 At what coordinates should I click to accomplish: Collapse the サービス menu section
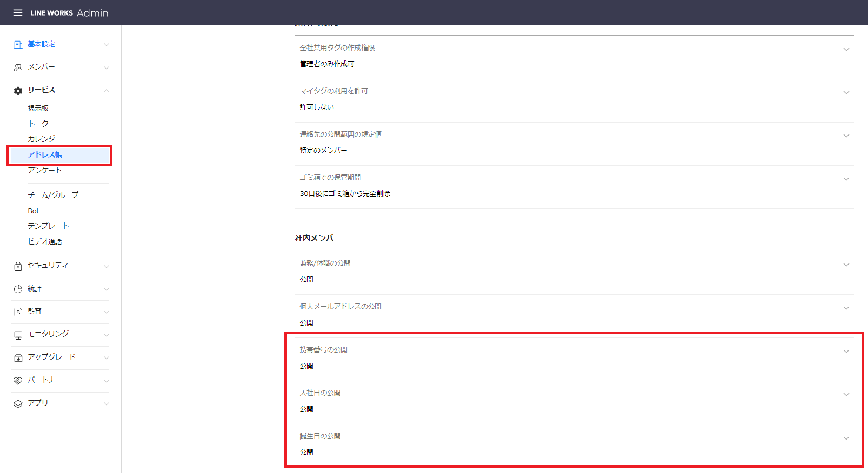pyautogui.click(x=106, y=91)
